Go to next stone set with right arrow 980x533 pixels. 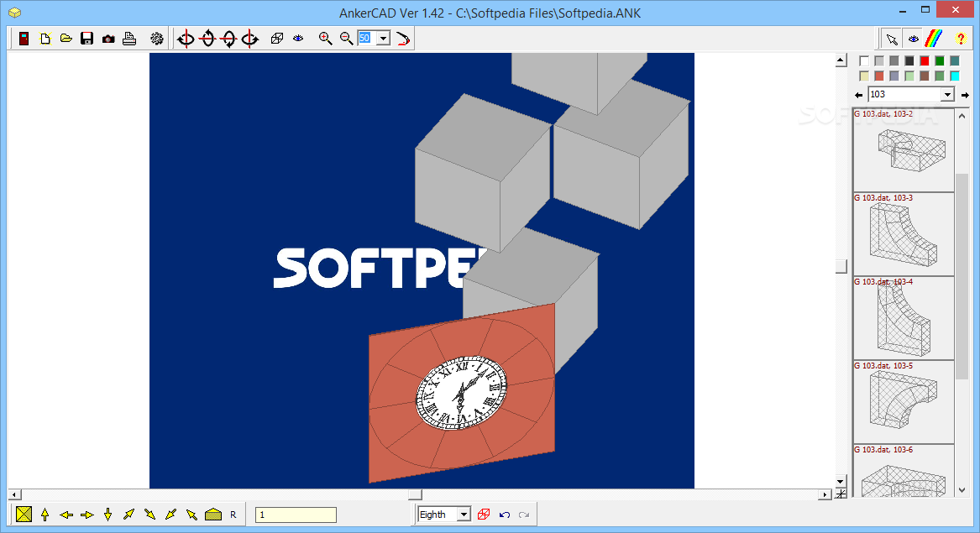pos(965,95)
